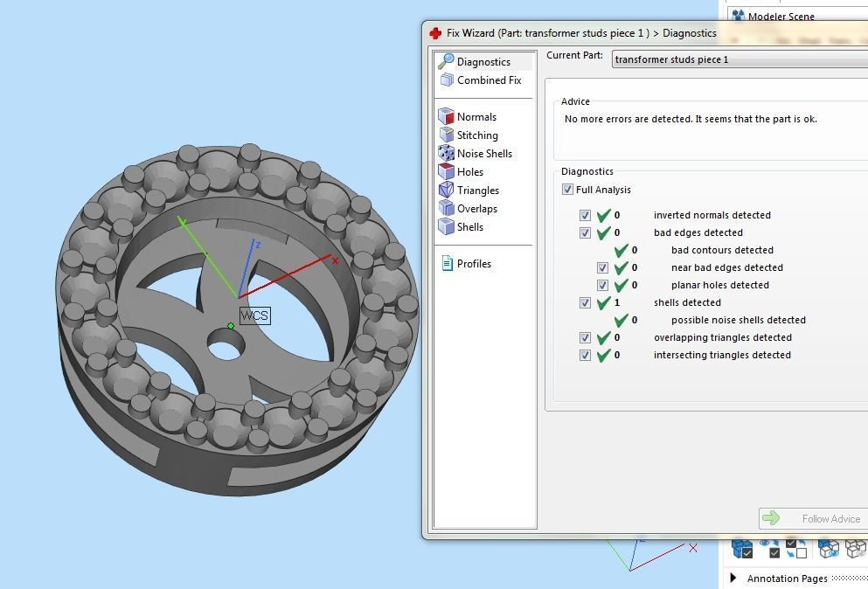Screen dimensions: 868x589
Task: Click the show selected parts cubes icon
Action: click(828, 548)
